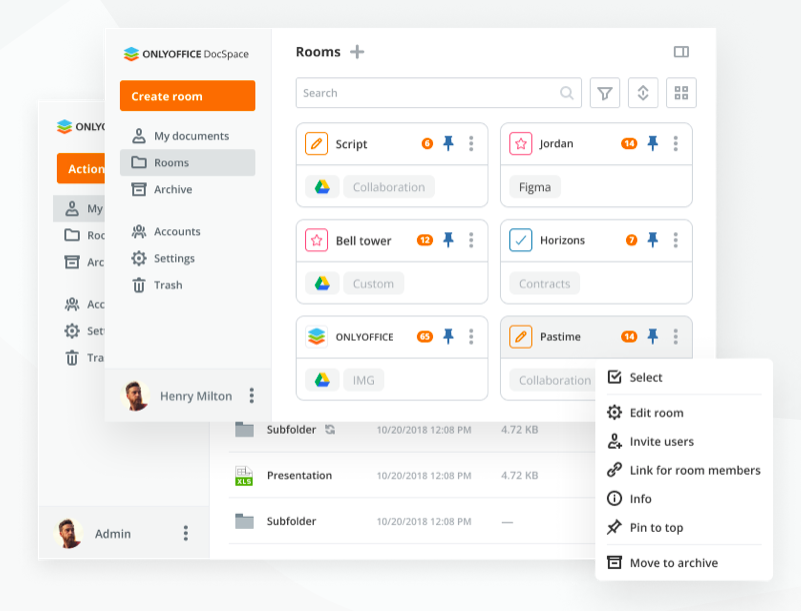Click the ONLYOFFICE DocSpace logo
The height and width of the screenshot is (611, 801).
tap(186, 54)
